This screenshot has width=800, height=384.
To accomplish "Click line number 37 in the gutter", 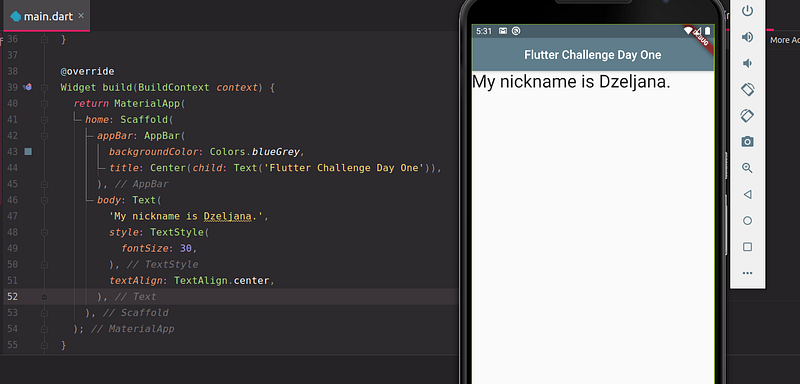I will pyautogui.click(x=12, y=55).
